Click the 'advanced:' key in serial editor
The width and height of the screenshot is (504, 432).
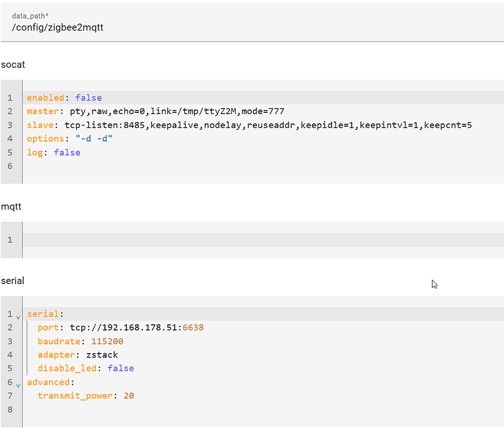click(50, 382)
